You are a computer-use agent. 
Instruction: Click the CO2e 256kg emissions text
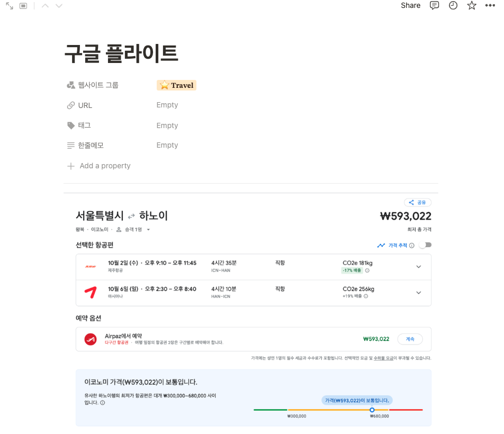point(358,289)
